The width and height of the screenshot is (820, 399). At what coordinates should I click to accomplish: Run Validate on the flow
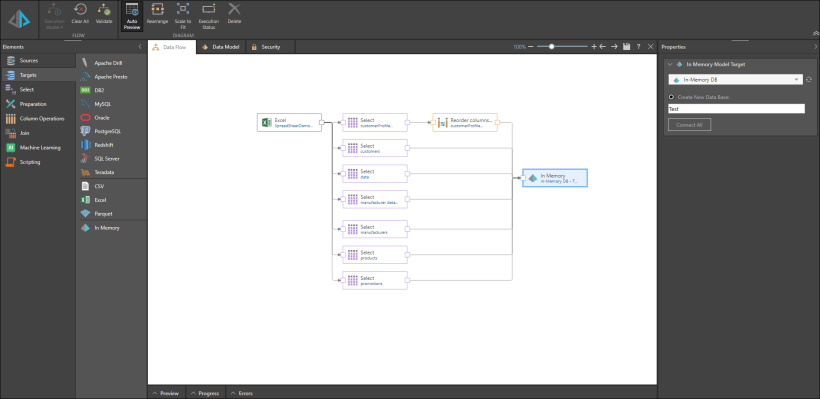point(104,14)
